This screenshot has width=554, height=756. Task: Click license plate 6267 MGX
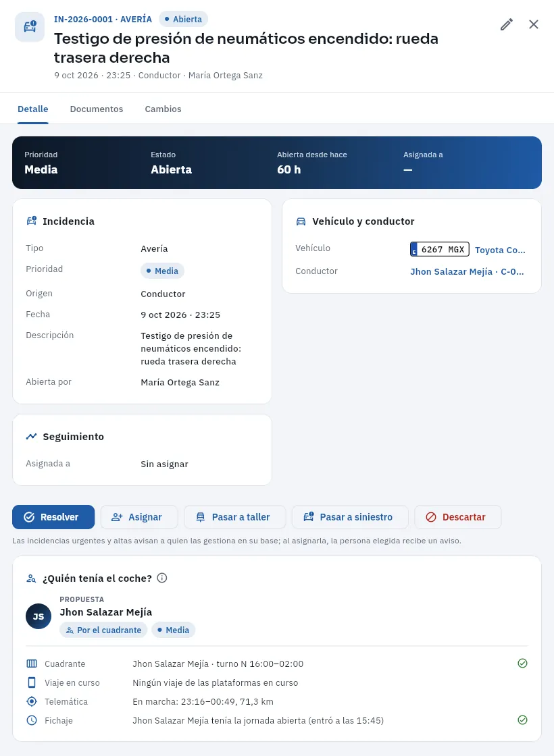pos(440,249)
